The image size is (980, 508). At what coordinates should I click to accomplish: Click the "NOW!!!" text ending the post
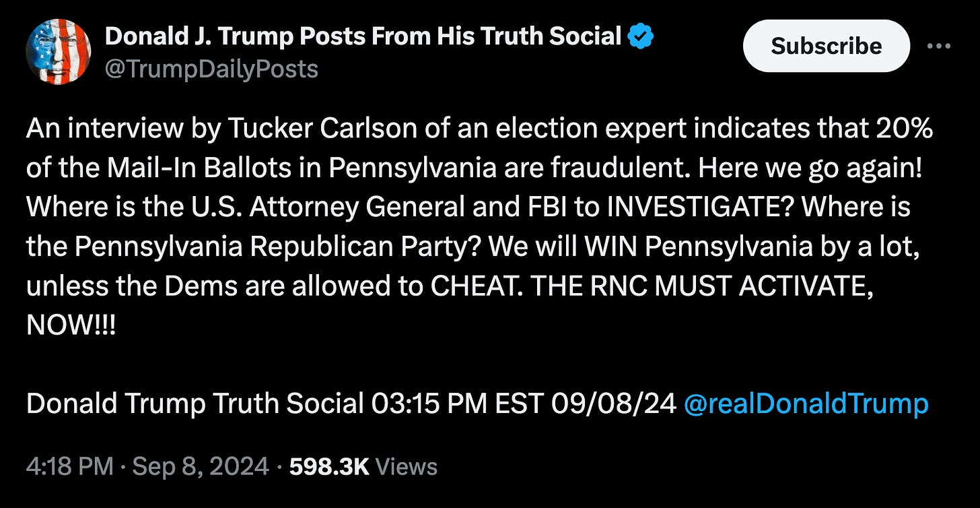click(x=71, y=325)
